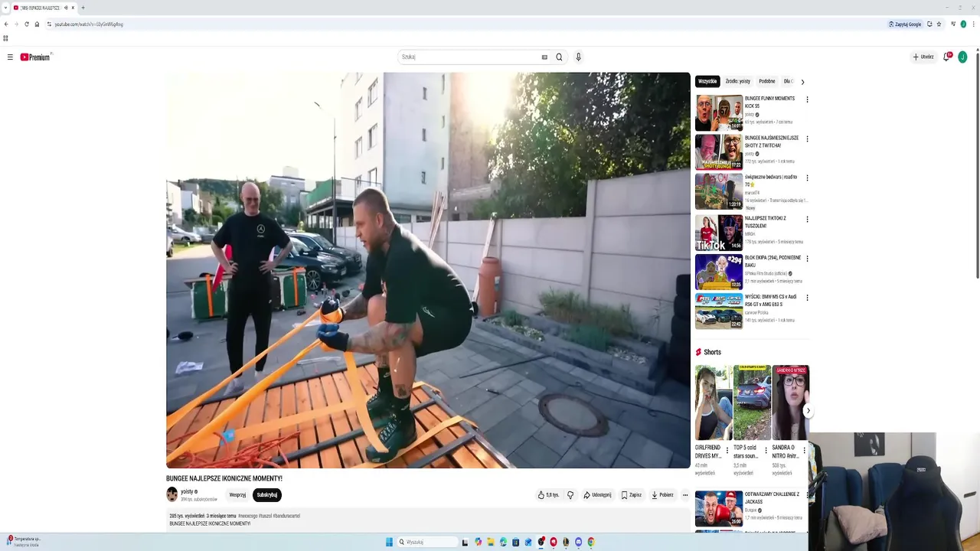This screenshot has height=551, width=980.
Task: Click the Pobierz download button
Action: click(x=663, y=495)
